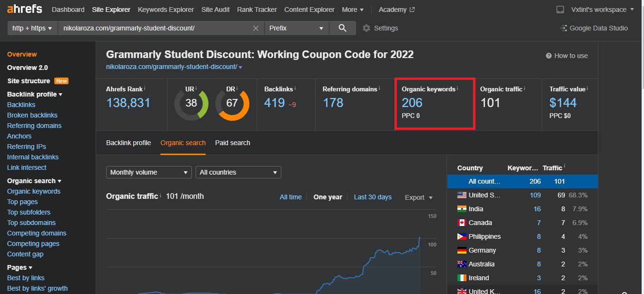The image size is (644, 294).
Task: Open the Export dropdown
Action: (418, 197)
